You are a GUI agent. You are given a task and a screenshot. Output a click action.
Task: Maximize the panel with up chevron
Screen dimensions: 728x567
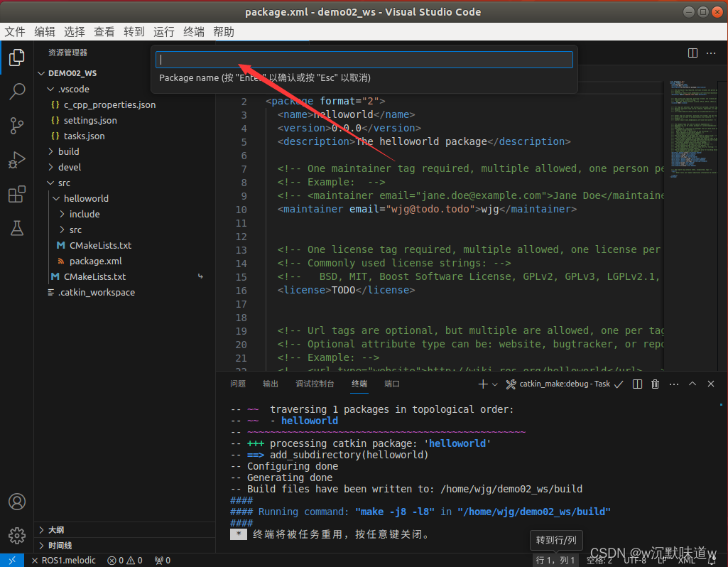tap(692, 384)
